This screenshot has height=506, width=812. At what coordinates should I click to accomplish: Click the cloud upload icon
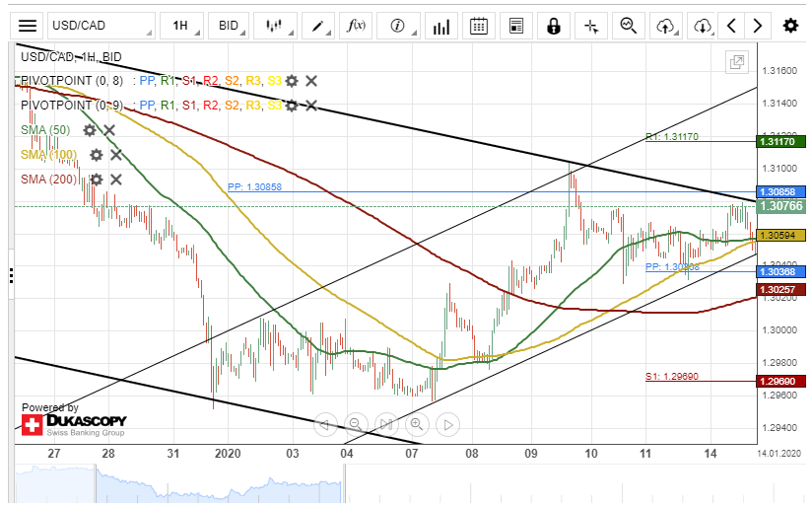[x=666, y=26]
